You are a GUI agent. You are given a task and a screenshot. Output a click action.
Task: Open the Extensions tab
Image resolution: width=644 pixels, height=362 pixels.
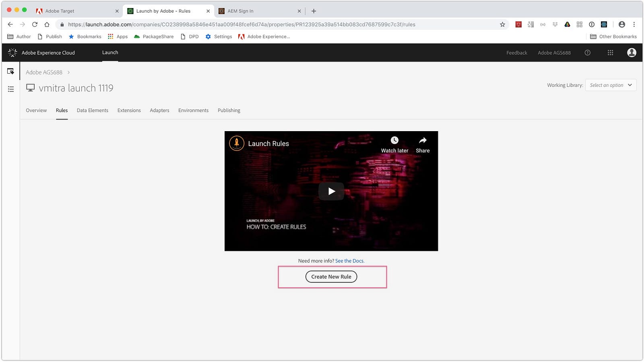pos(129,110)
